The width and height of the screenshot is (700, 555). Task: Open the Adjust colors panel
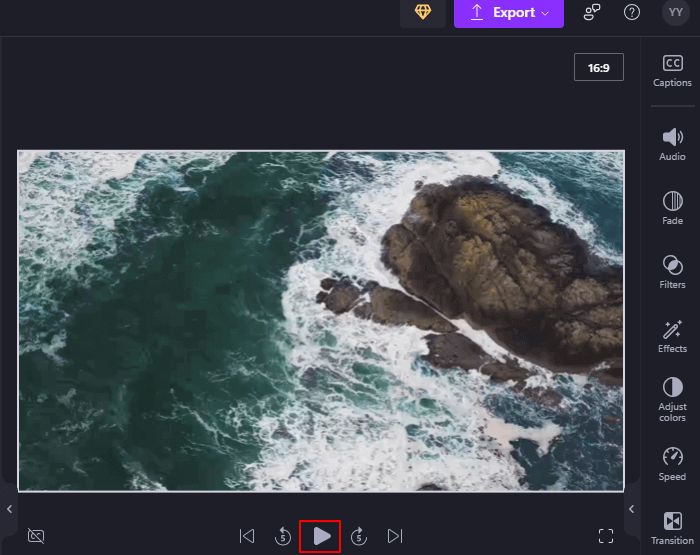click(672, 399)
